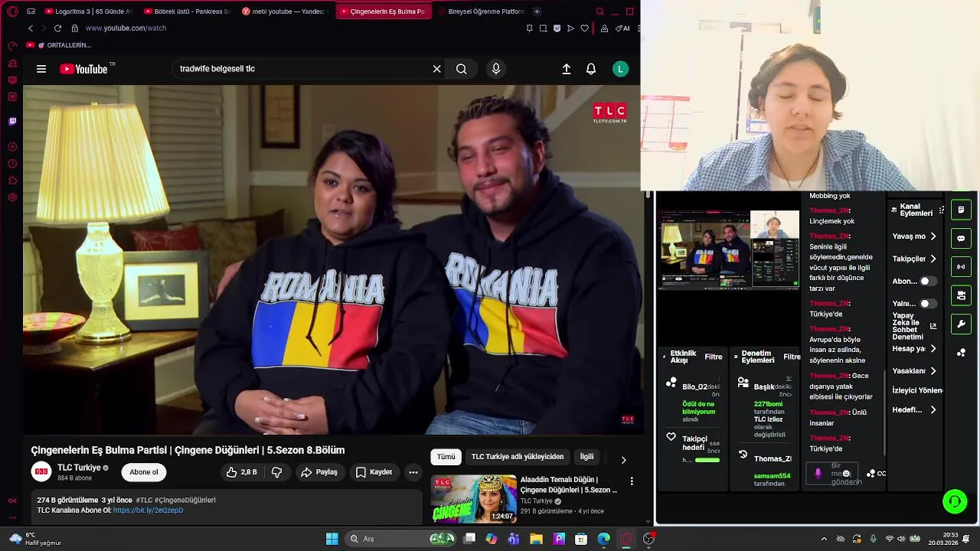Open Windows Start menu

332,539
